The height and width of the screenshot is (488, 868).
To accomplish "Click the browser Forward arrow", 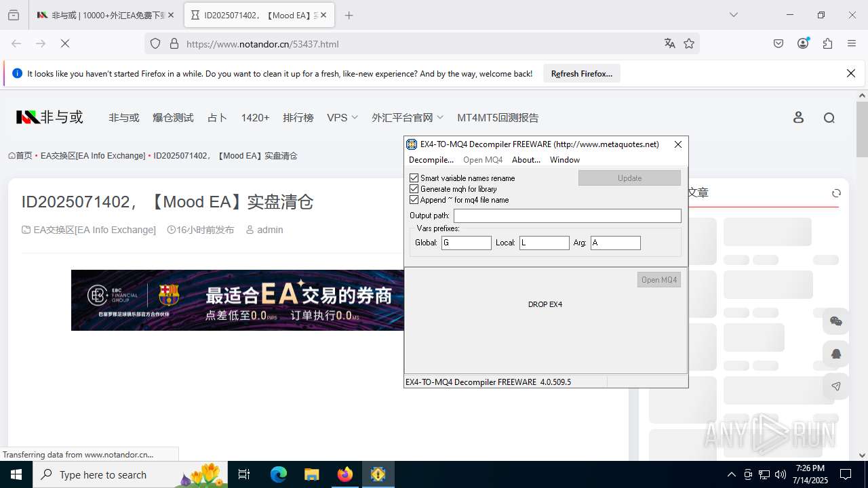I will (x=41, y=43).
